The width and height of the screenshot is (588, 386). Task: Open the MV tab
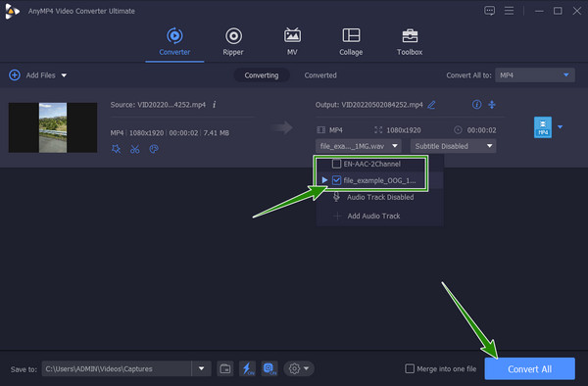tap(292, 41)
